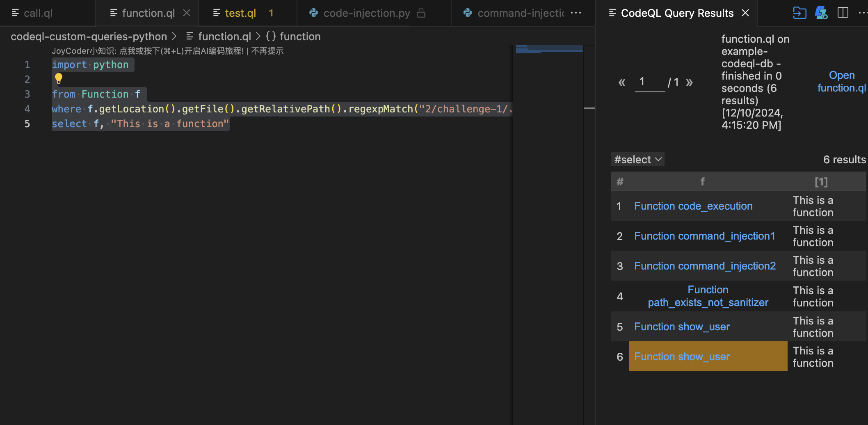Viewport: 868px width, 425px height.
Task: Expand the #select result set dropdown
Action: click(637, 160)
